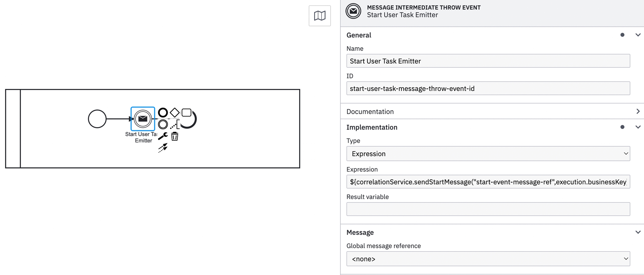The image size is (644, 275).
Task: Add a text annotation via context pad
Action: tap(175, 125)
